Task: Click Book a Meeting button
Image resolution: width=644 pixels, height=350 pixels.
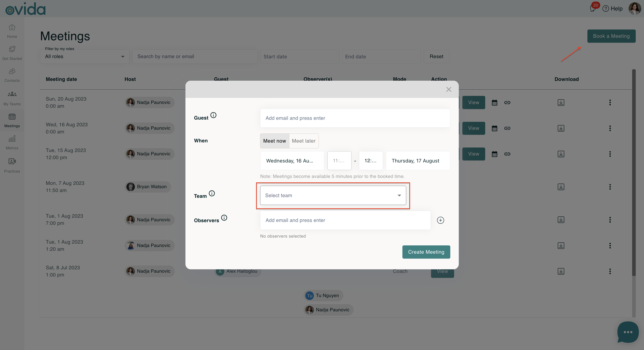Action: click(x=611, y=36)
